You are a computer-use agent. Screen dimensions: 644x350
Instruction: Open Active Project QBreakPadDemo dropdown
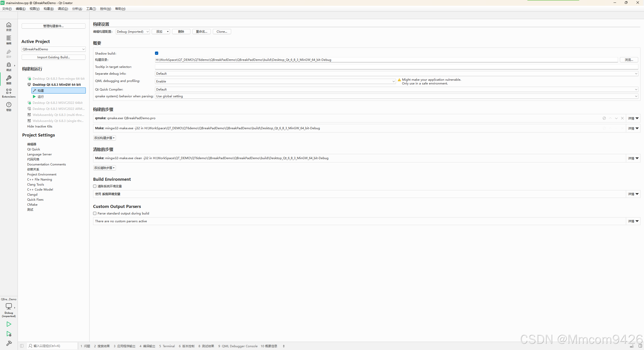53,49
